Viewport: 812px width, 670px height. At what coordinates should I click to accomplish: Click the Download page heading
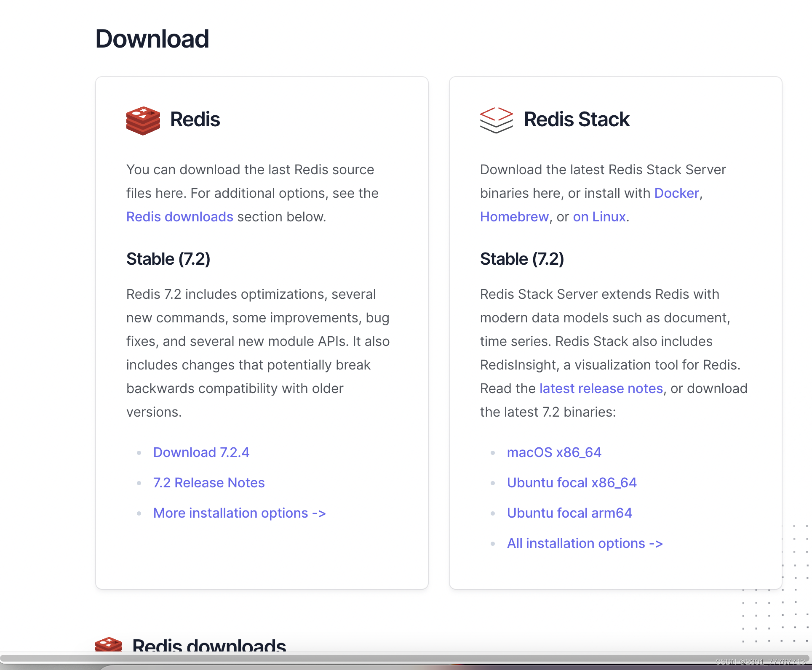tap(152, 39)
